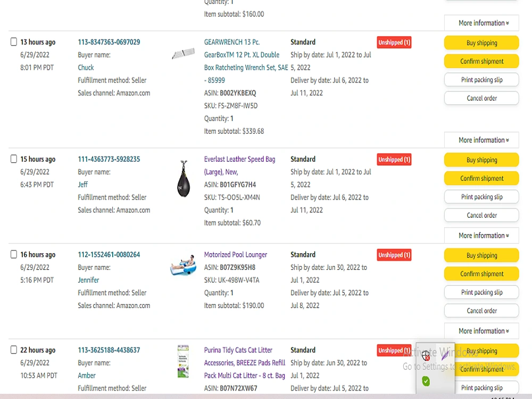Open Windows Security shield tray icon
Image resolution: width=532 pixels, height=399 pixels.
pyautogui.click(x=426, y=355)
